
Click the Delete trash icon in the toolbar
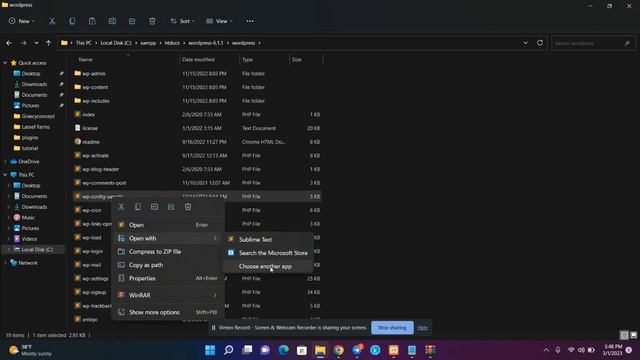(x=152, y=21)
